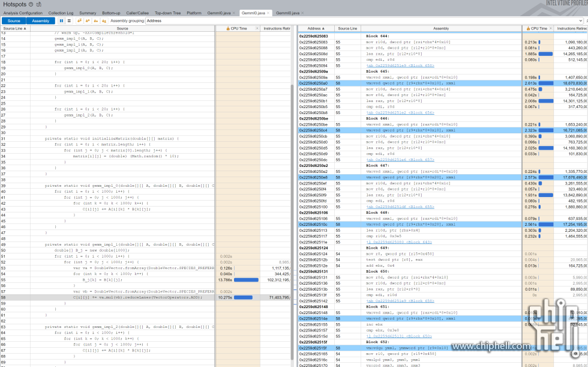Screen dimensions: 588x367
Task: Switch to the Bottom-up tab
Action: [x=111, y=13]
